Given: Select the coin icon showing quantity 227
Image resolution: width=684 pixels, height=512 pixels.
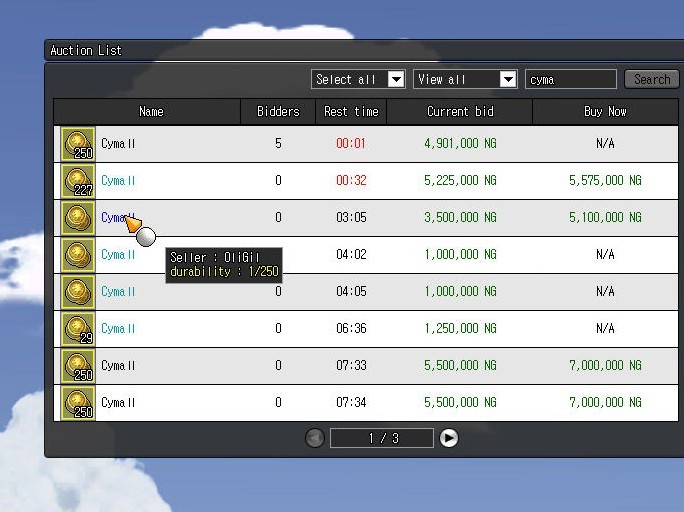Looking at the screenshot, I should pos(77,181).
